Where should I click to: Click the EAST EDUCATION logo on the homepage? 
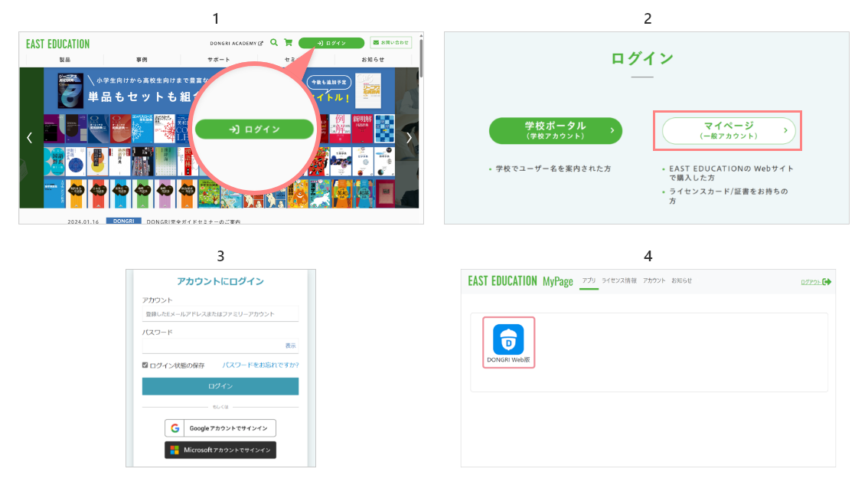coord(57,44)
